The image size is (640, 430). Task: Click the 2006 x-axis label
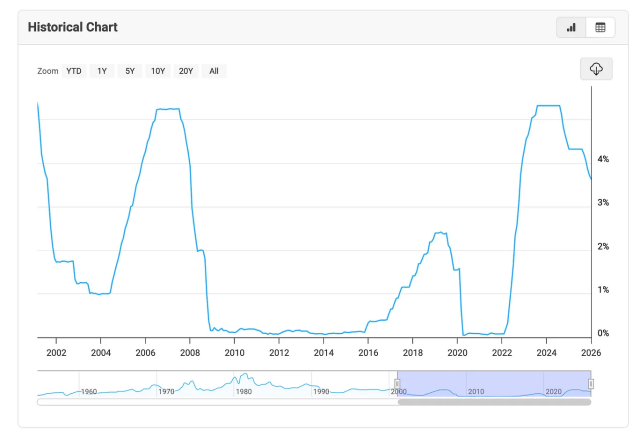[x=145, y=352]
